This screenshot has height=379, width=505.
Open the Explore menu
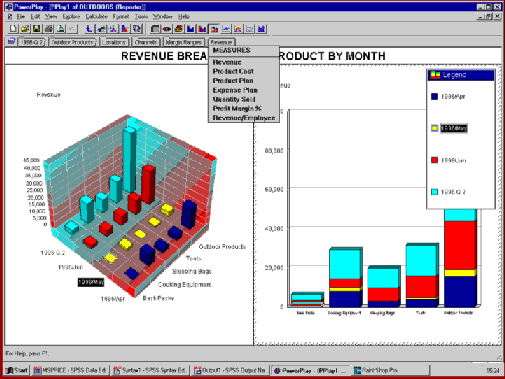pyautogui.click(x=71, y=16)
